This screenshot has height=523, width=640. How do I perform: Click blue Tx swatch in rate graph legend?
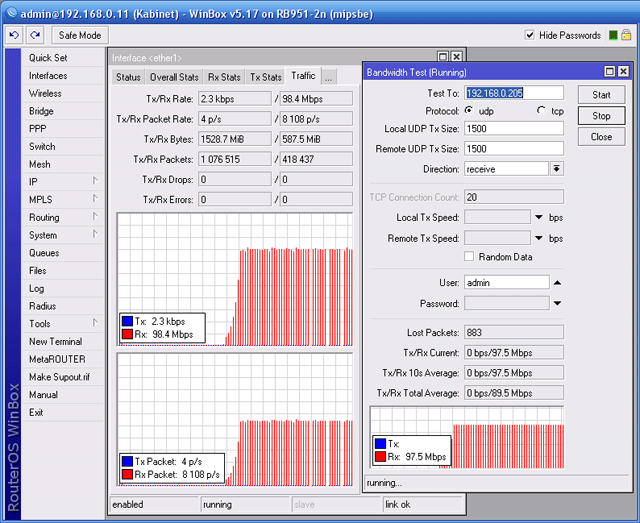click(x=127, y=321)
